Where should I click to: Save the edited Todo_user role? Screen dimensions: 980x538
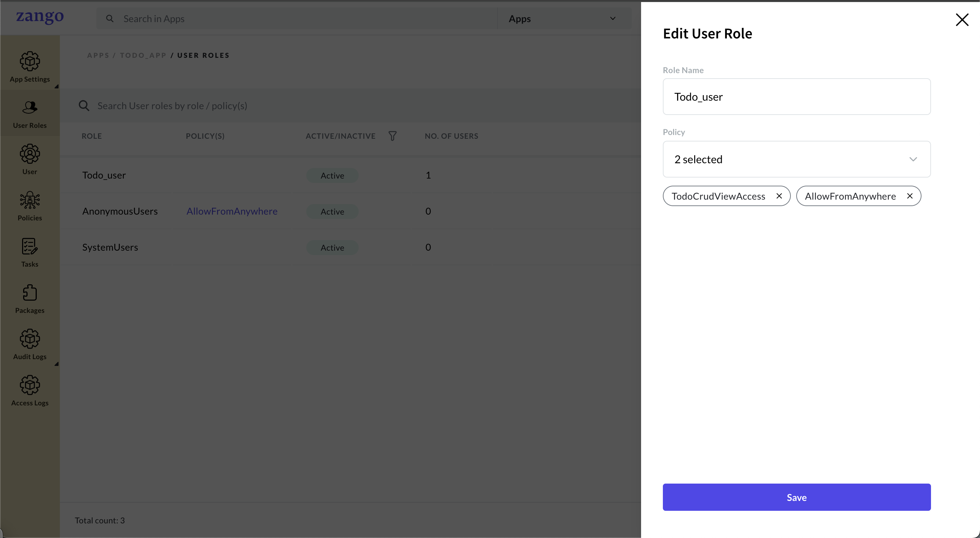click(797, 497)
